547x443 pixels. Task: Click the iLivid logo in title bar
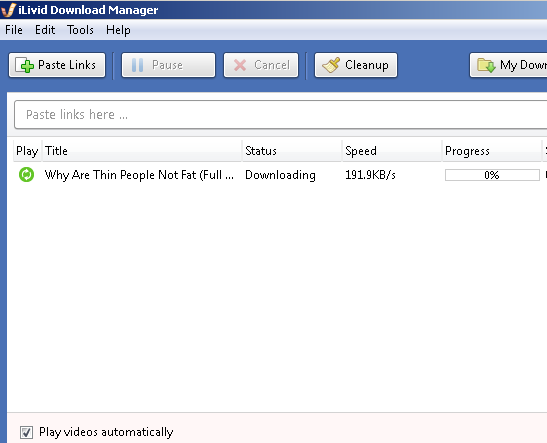[x=8, y=10]
